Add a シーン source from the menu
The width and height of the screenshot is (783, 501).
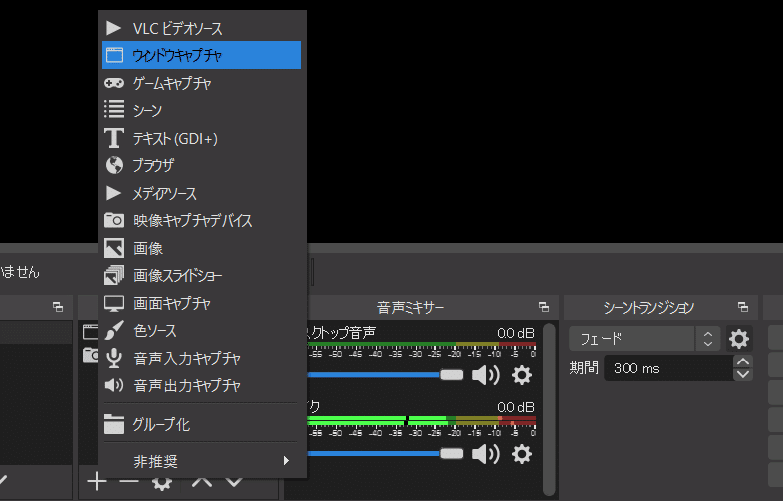point(201,110)
